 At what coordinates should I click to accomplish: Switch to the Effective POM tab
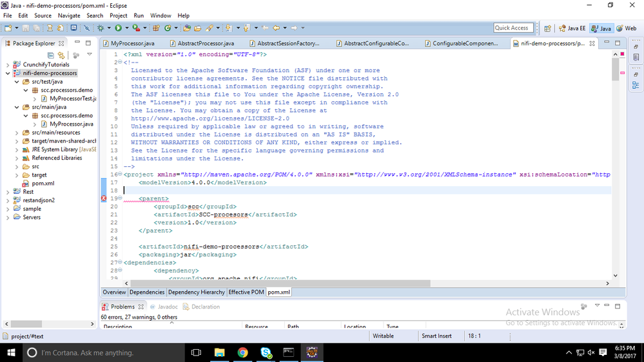pos(246,292)
